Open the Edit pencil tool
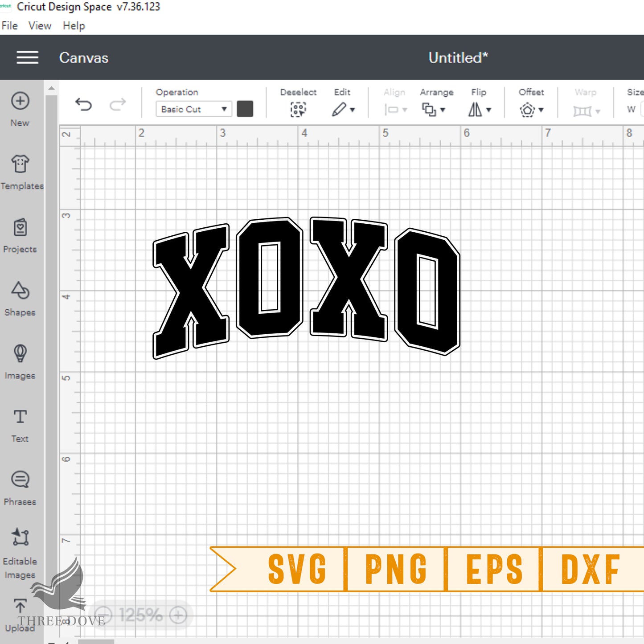 tap(339, 109)
